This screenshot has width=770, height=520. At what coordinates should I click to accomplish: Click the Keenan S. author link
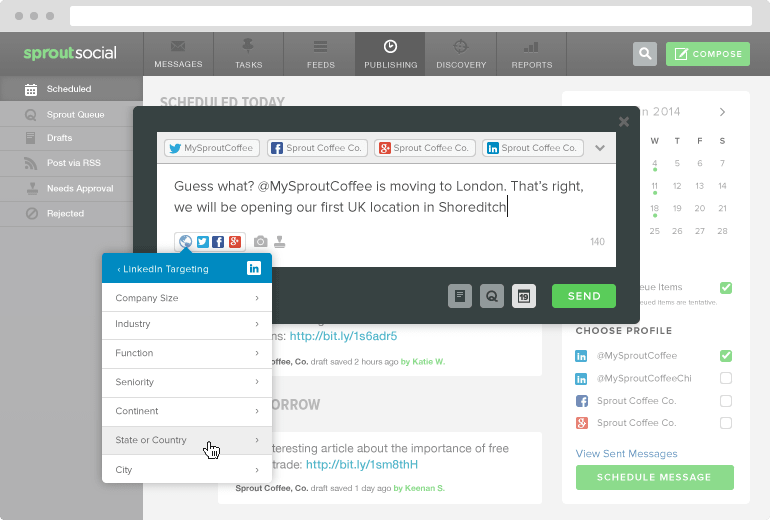point(419,488)
